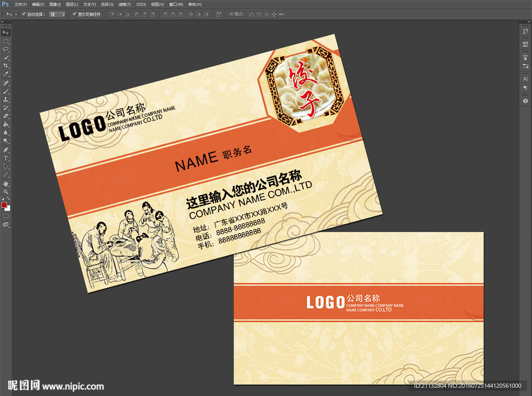The width and height of the screenshot is (532, 396).
Task: Select the Elliptical Marquee tool
Action: tap(6, 41)
